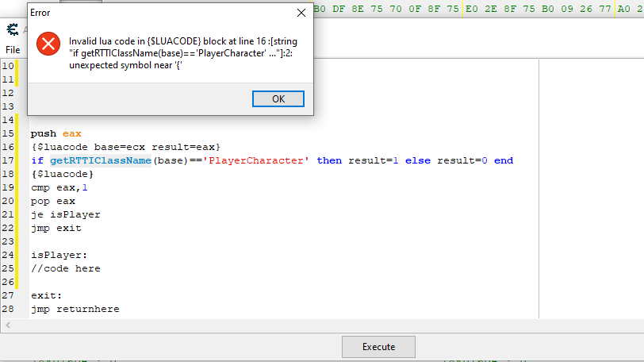Click the Cheat Engine logo icon
Screen dimensions: 644x362
[13, 29]
